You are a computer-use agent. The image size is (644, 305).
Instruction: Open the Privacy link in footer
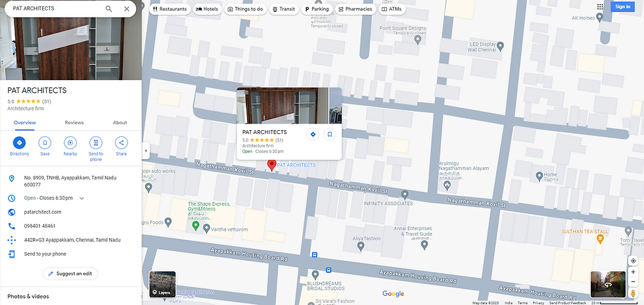(x=538, y=303)
